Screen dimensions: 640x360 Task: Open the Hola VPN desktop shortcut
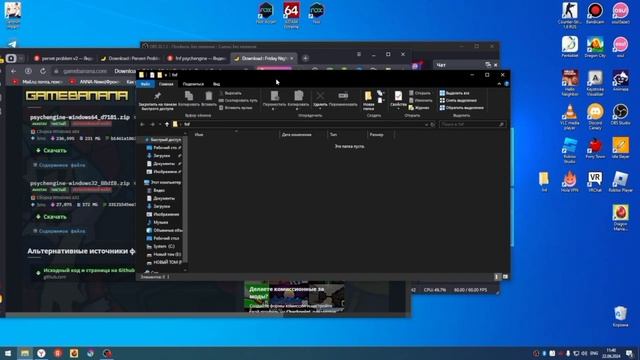[x=570, y=182]
